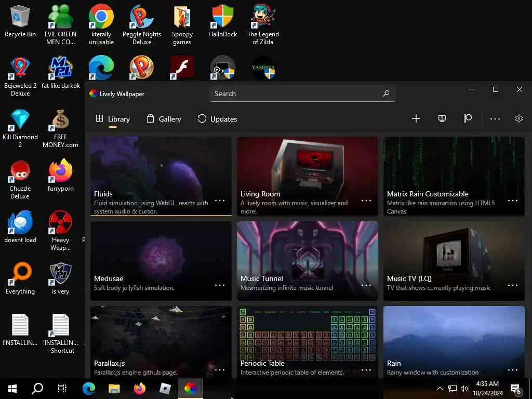Open options menu for Music TV (LQ)
532x399 pixels.
point(513,285)
